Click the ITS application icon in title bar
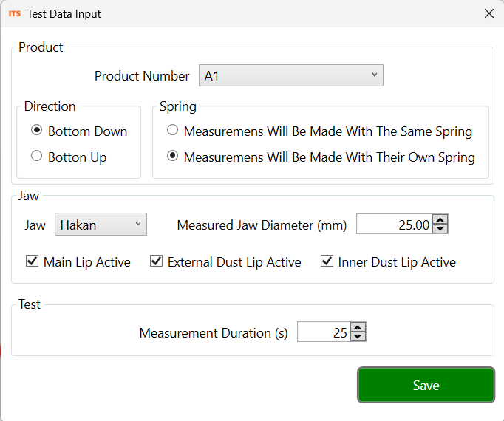 click(14, 13)
